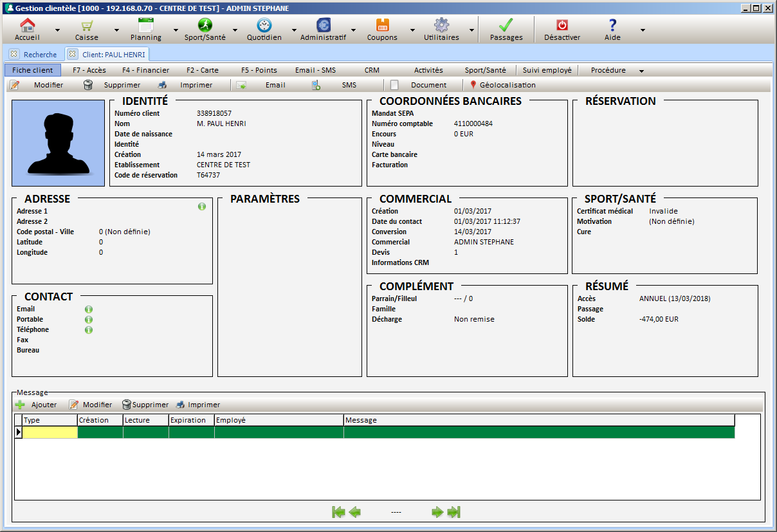The image size is (777, 532).
Task: Open the Quotidien clock icon
Action: pos(264,25)
